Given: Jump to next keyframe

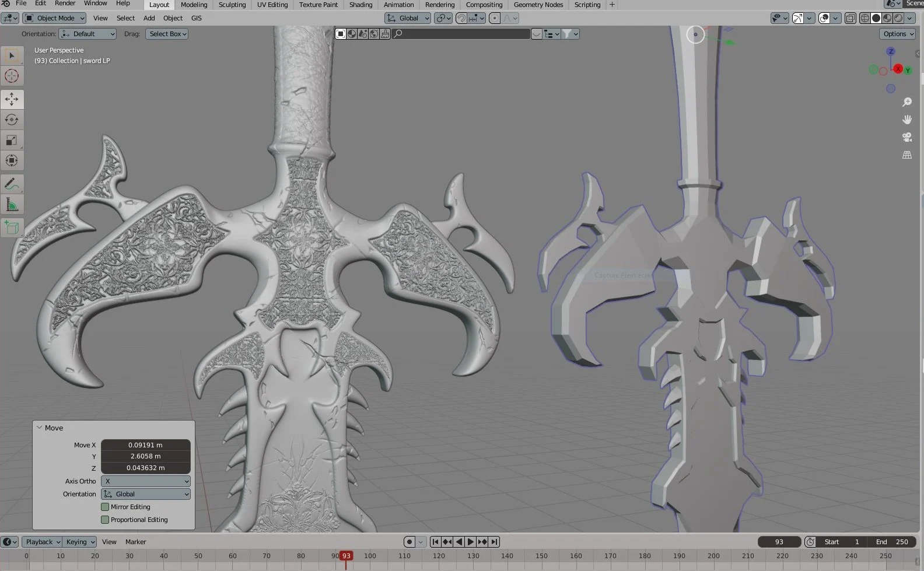Looking at the screenshot, I should tap(482, 542).
